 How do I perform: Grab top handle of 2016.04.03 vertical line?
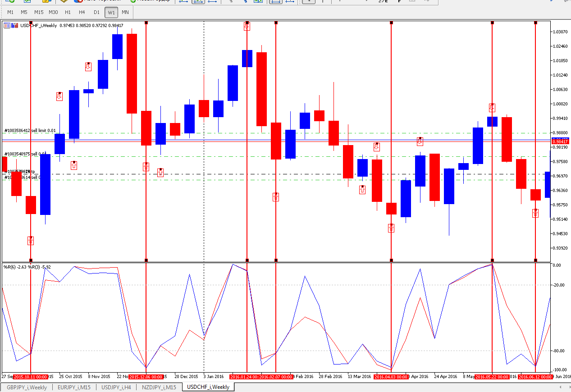391,22
